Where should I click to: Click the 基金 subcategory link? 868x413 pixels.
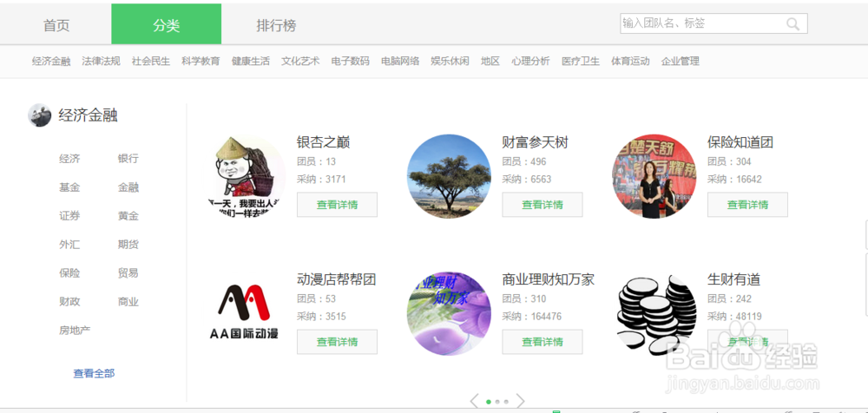[x=69, y=187]
